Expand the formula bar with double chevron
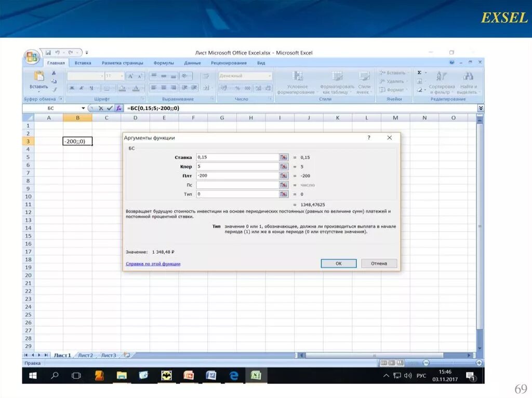The image size is (532, 398). [481, 108]
